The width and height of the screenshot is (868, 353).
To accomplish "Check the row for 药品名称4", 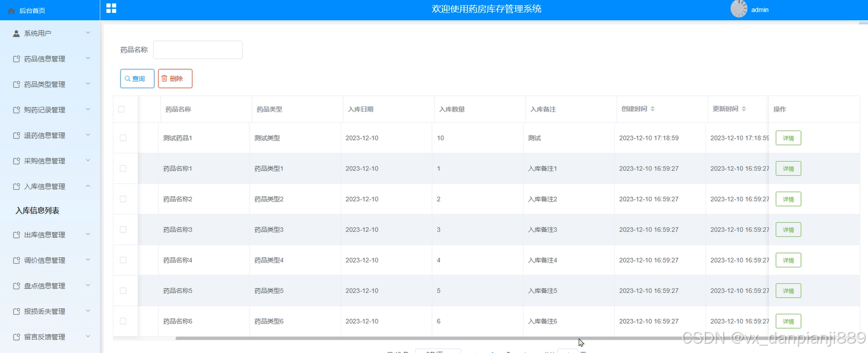I will (x=123, y=260).
